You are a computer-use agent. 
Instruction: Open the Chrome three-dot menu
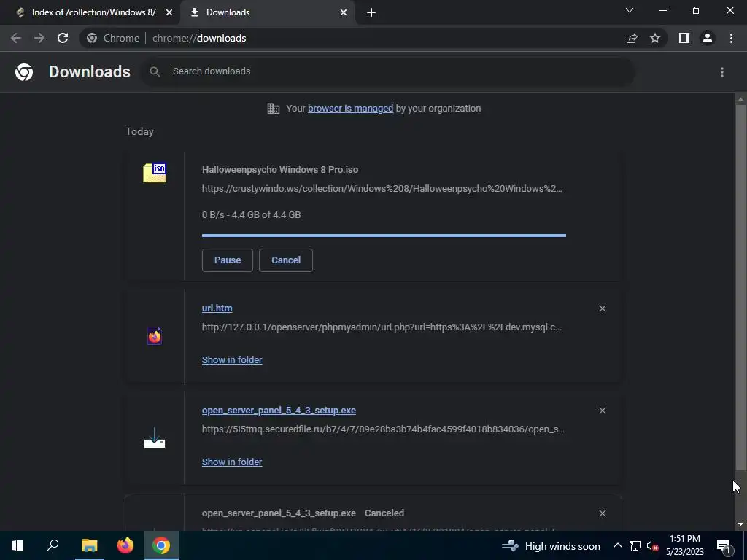point(731,38)
